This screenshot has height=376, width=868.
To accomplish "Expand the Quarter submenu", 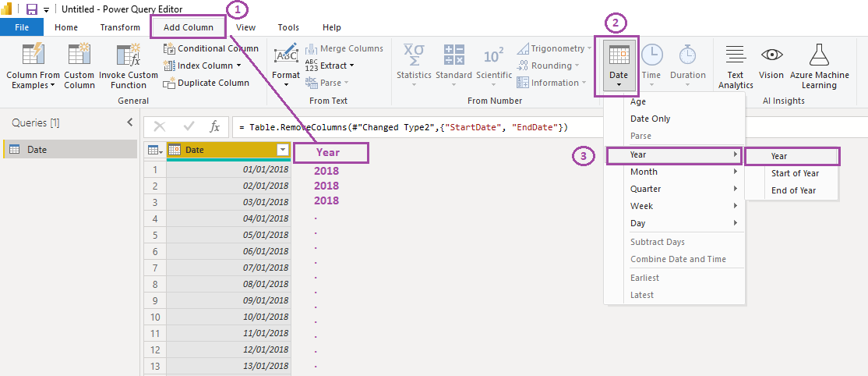I will 684,189.
